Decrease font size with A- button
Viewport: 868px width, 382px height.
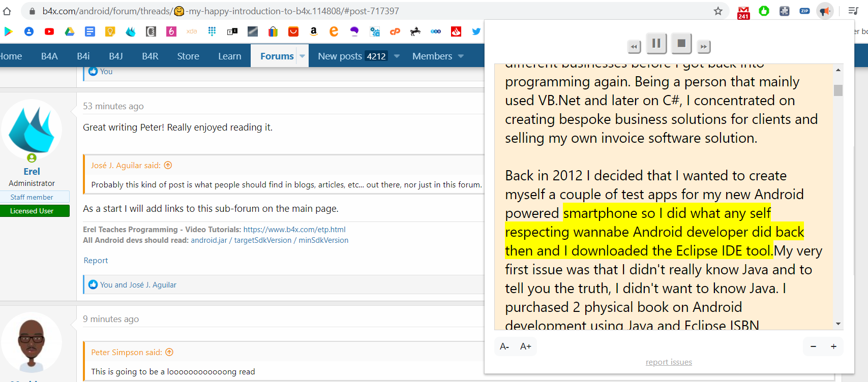[504, 346]
